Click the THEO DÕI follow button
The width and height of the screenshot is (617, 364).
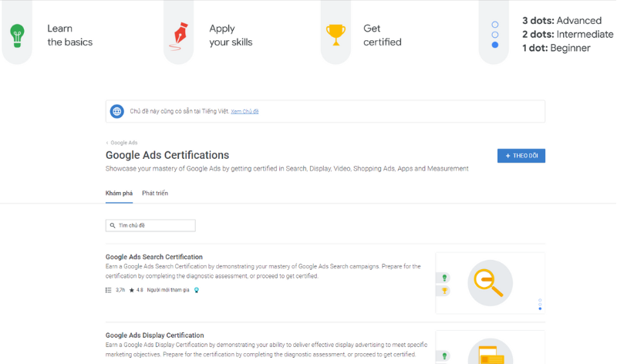click(521, 156)
